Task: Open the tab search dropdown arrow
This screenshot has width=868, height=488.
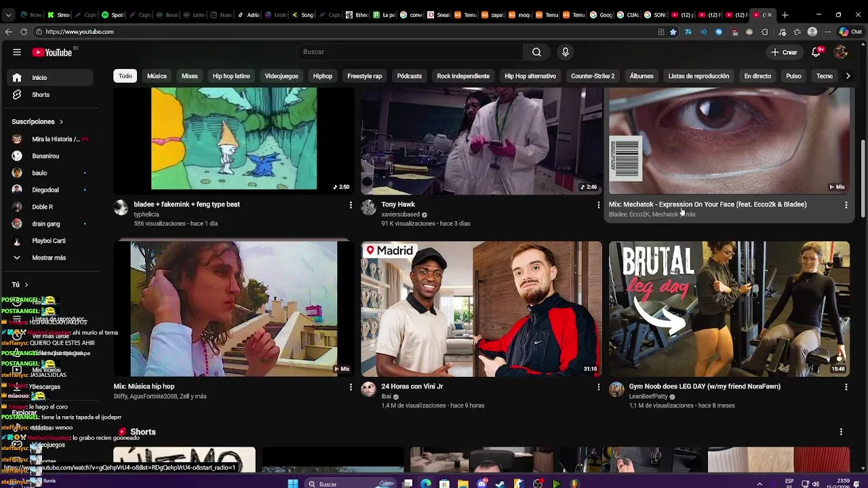Action: tap(8, 15)
